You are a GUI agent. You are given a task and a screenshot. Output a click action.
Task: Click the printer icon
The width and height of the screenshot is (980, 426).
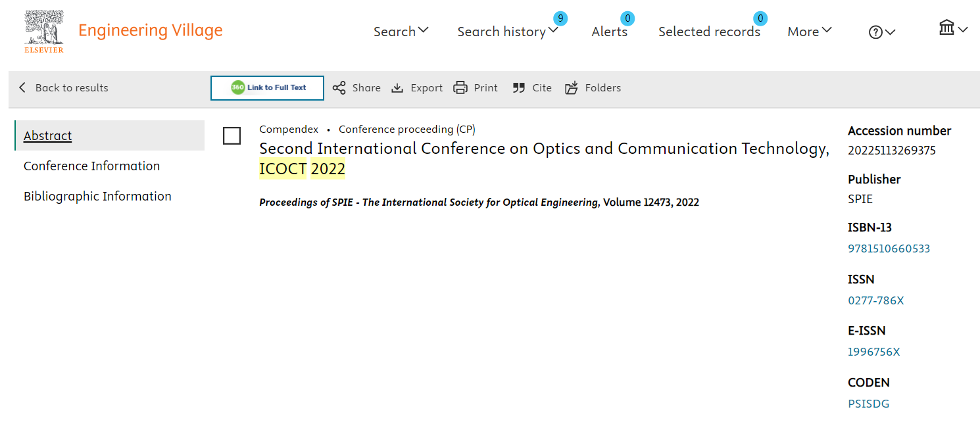coord(460,88)
